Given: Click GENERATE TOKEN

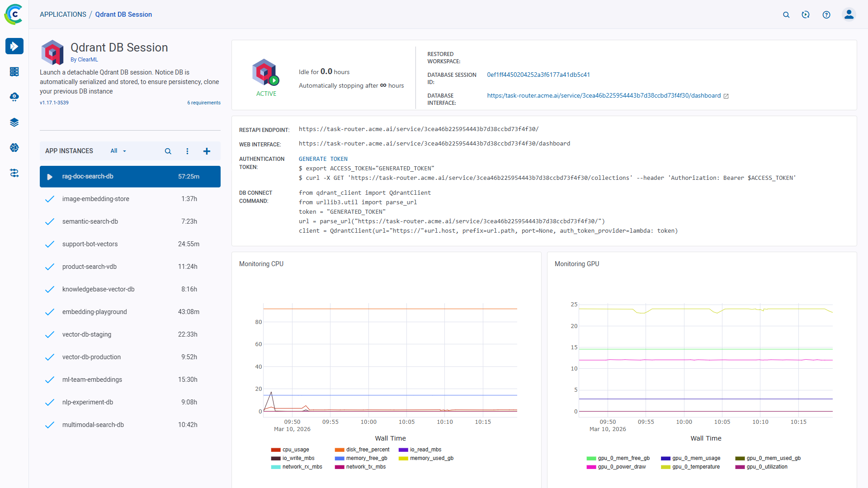Looking at the screenshot, I should coord(323,159).
